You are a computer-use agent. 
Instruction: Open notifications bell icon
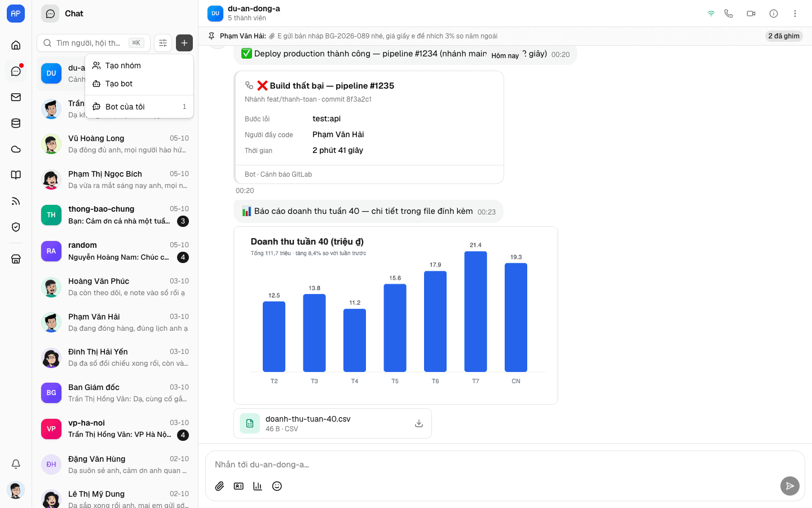[x=16, y=464]
